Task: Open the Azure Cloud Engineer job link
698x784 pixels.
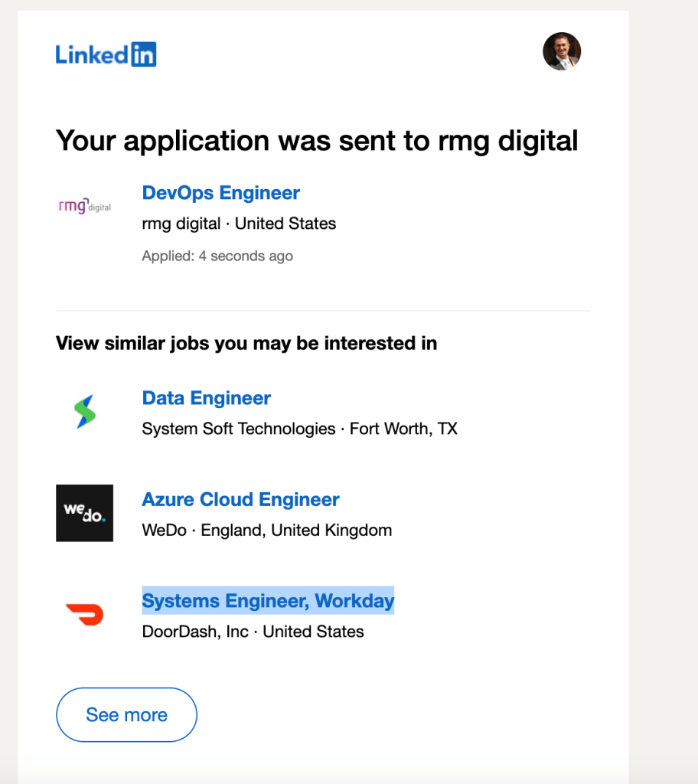Action: coord(240,500)
